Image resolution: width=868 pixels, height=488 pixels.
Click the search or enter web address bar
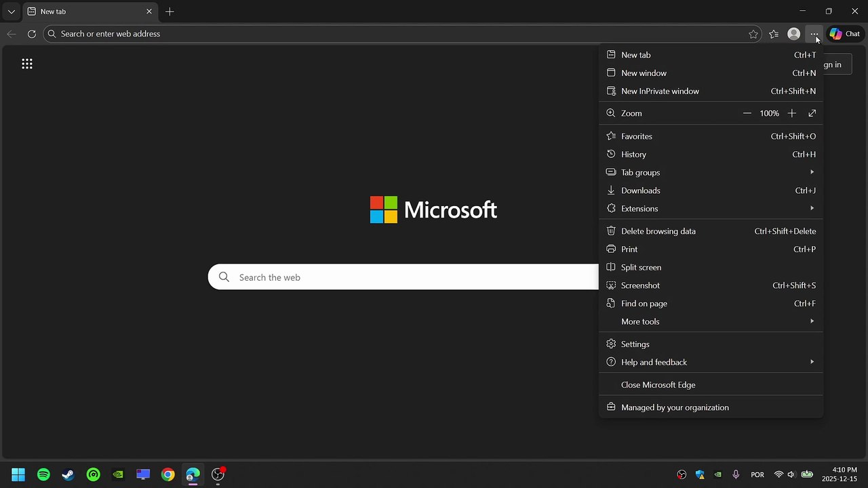click(401, 34)
